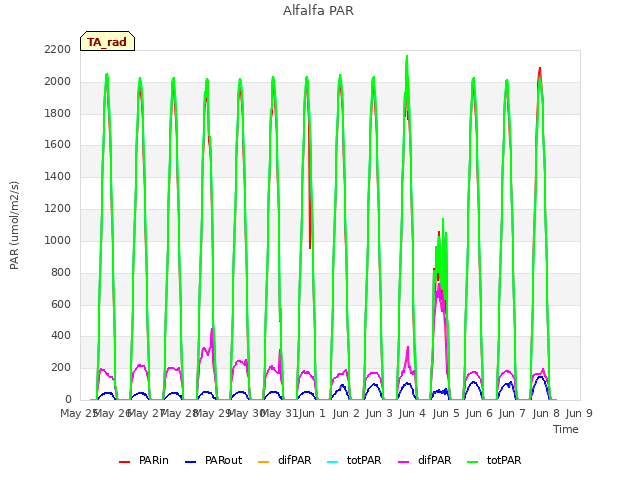Click the 0 y-axis tick label
This screenshot has width=640, height=480.
coord(68,400)
